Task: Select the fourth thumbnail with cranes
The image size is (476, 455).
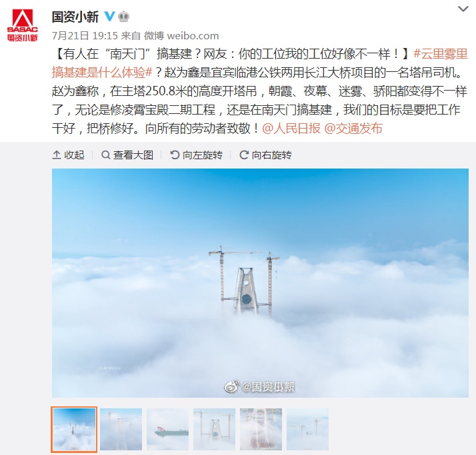Action: pos(214,429)
